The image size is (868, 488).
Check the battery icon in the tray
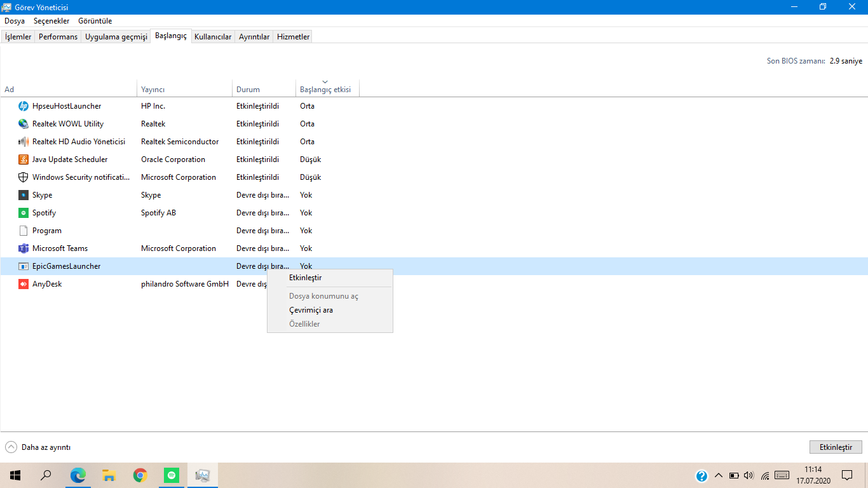click(x=734, y=475)
